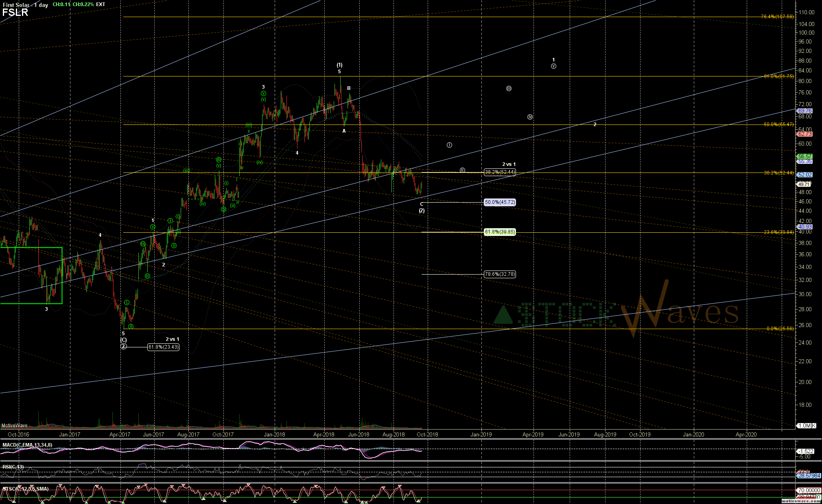Click the MACD(C,EMA,13,34,8) indicator label

click(x=27, y=445)
